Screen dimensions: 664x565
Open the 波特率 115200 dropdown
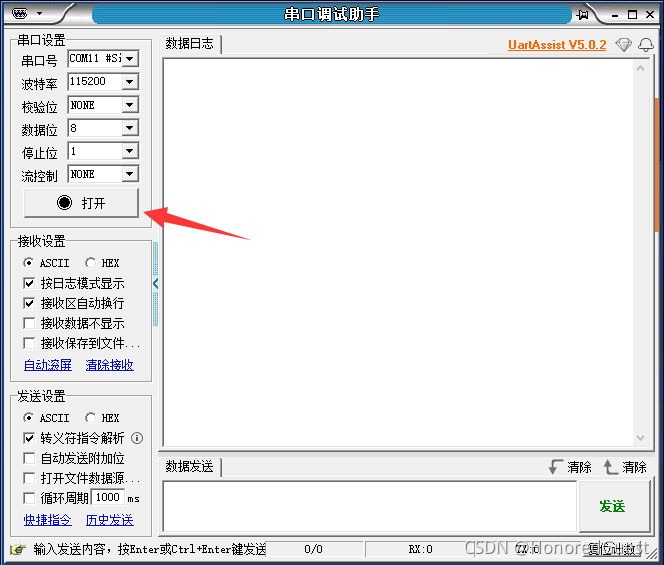tap(130, 81)
